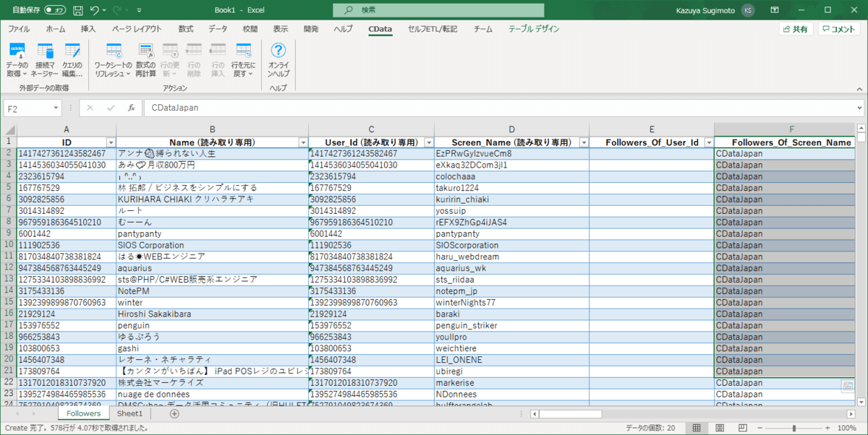This screenshot has height=435, width=868.
Task: Open the ID column filter dropdown
Action: click(111, 143)
